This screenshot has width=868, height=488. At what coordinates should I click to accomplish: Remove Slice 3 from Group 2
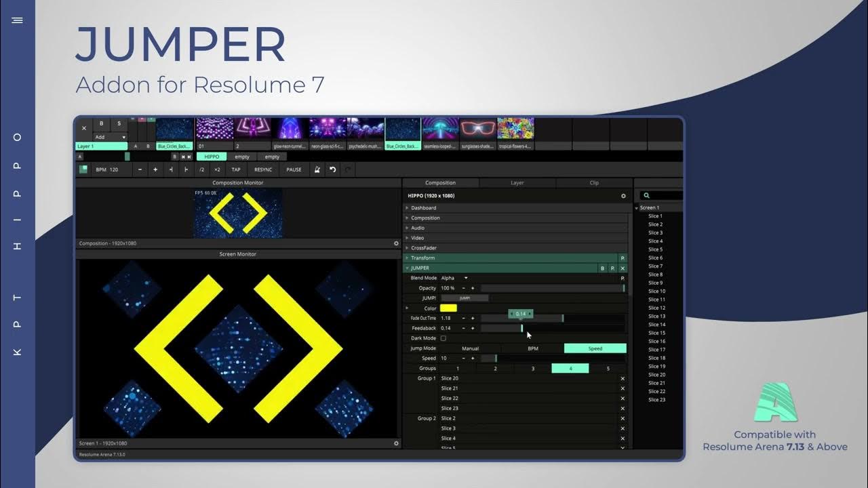(x=623, y=429)
